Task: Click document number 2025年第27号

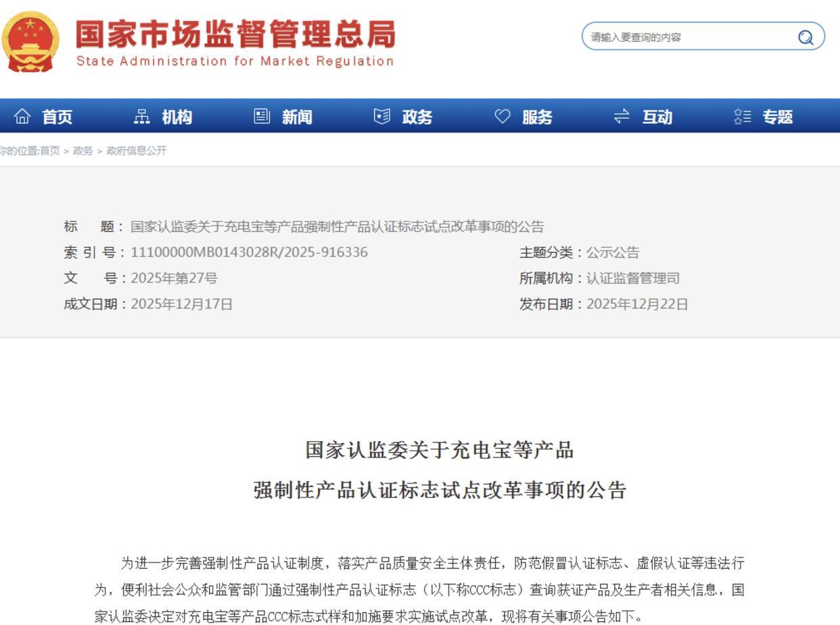Action: click(x=174, y=278)
